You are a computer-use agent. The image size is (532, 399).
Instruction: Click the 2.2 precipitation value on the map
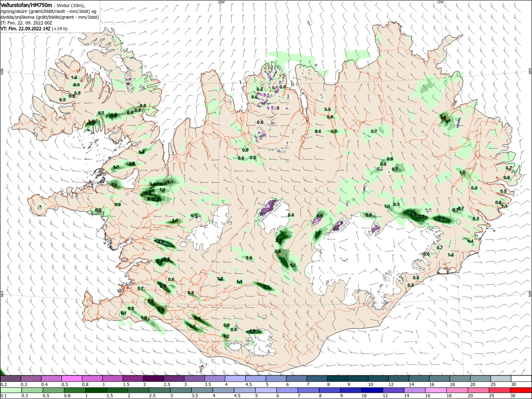[x=278, y=241]
